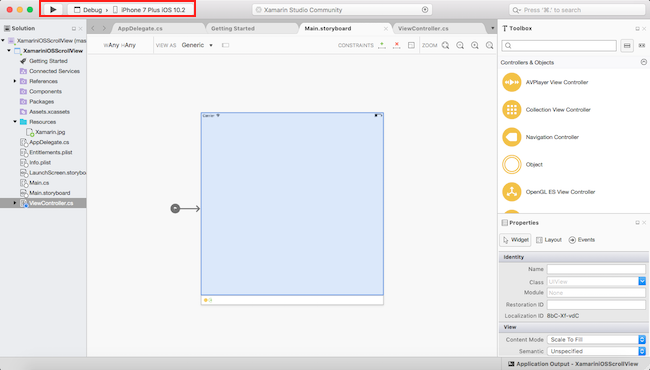Viewport: 650px width, 370px height.
Task: Select AVPlayer View Controller icon in Toolbox
Action: pyautogui.click(x=512, y=82)
